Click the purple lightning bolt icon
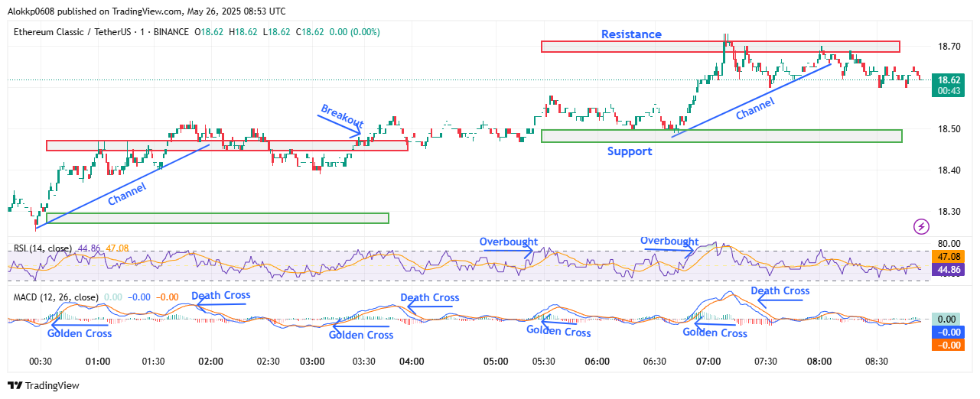Image resolution: width=980 pixels, height=399 pixels. (x=921, y=226)
